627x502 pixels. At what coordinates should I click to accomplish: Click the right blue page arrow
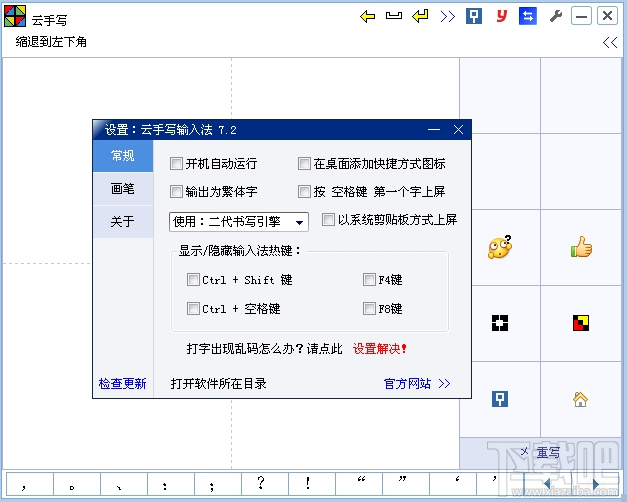(x=596, y=484)
